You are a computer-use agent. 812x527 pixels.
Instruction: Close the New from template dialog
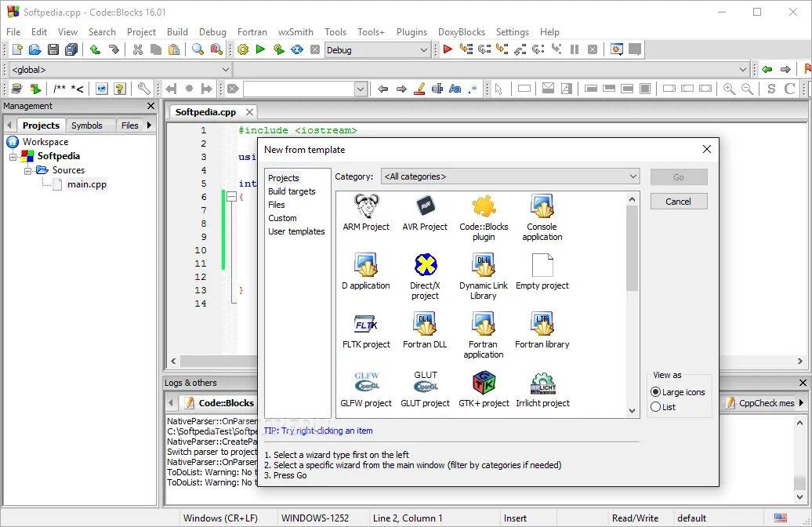point(707,149)
